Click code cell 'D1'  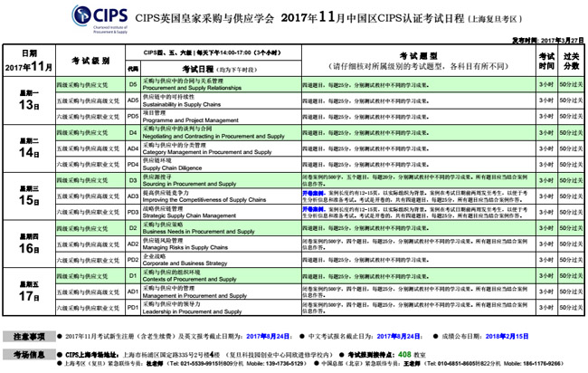pos(133,275)
